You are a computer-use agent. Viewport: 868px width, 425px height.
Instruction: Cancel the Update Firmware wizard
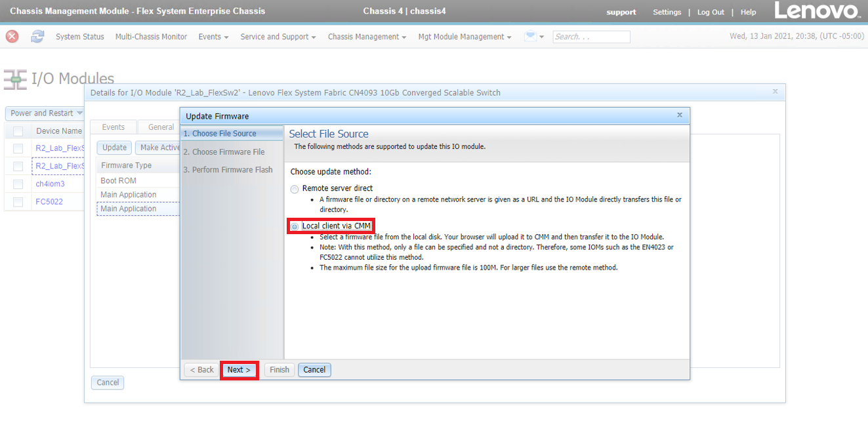[x=314, y=370]
